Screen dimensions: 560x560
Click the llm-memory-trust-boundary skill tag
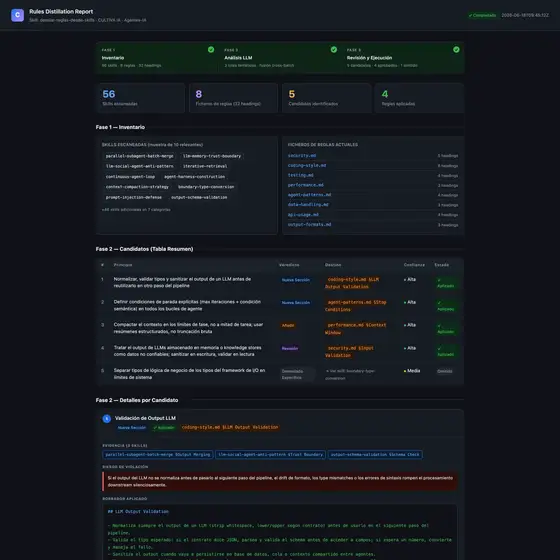pyautogui.click(x=212, y=156)
